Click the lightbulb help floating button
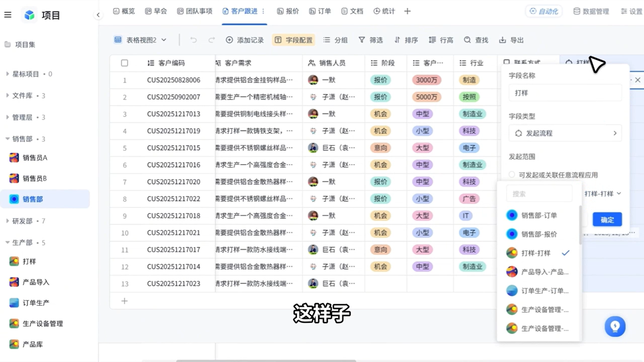 pos(615,326)
